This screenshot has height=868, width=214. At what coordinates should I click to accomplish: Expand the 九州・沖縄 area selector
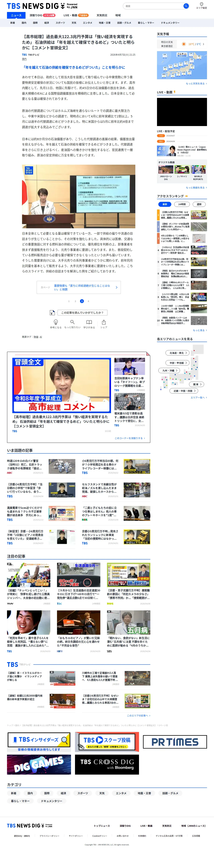[169, 370]
